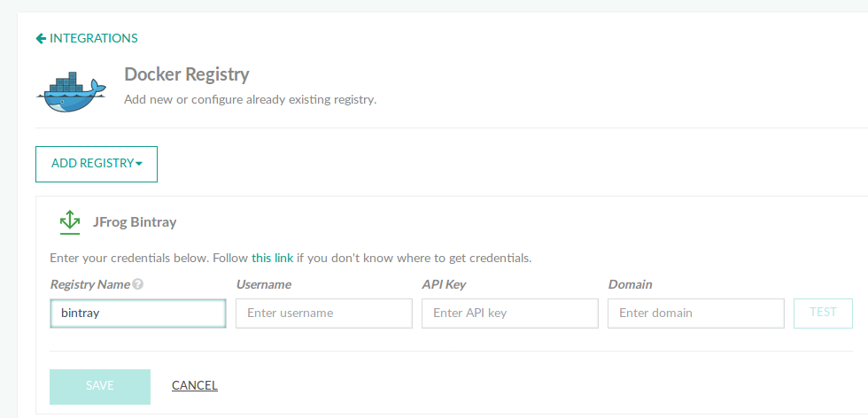Viewport: 868px width, 418px height.
Task: Click the back arrow next to Integrations
Action: pyautogui.click(x=41, y=38)
